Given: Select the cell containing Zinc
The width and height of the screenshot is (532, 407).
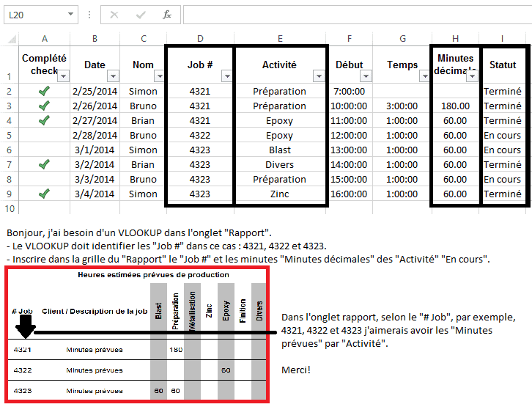Looking at the screenshot, I should coord(279,194).
